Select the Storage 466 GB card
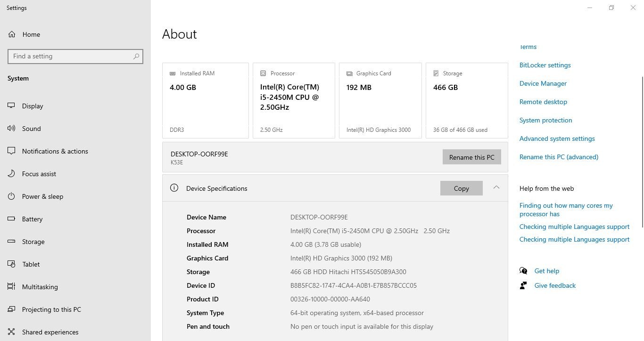 coord(467,101)
